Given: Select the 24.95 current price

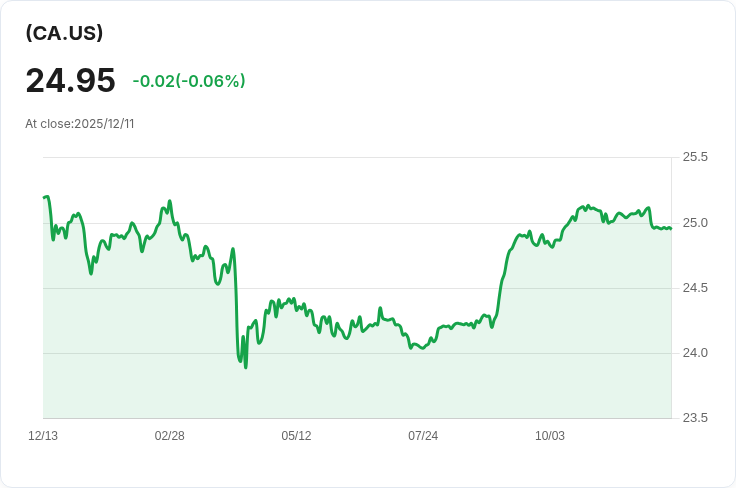Looking at the screenshot, I should click(70, 80).
